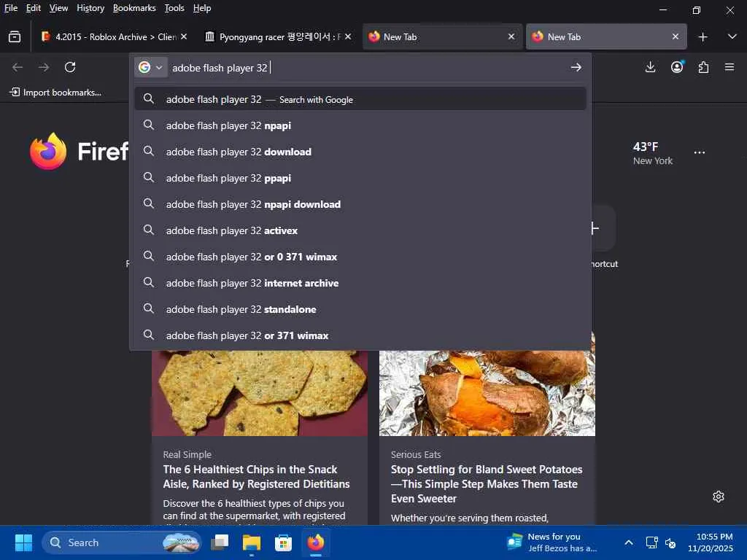Screen dimensions: 747x560
Task: Choose suggestion ending 'or 0 371 wimax'
Action: click(x=360, y=257)
